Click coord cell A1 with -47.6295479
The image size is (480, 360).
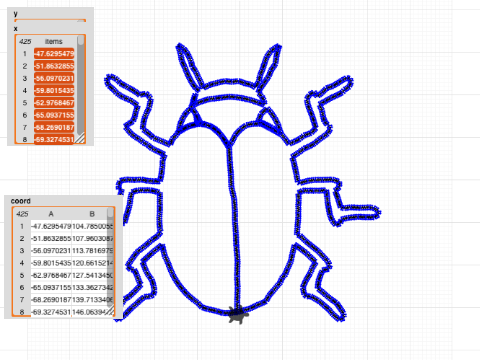pyautogui.click(x=51, y=226)
